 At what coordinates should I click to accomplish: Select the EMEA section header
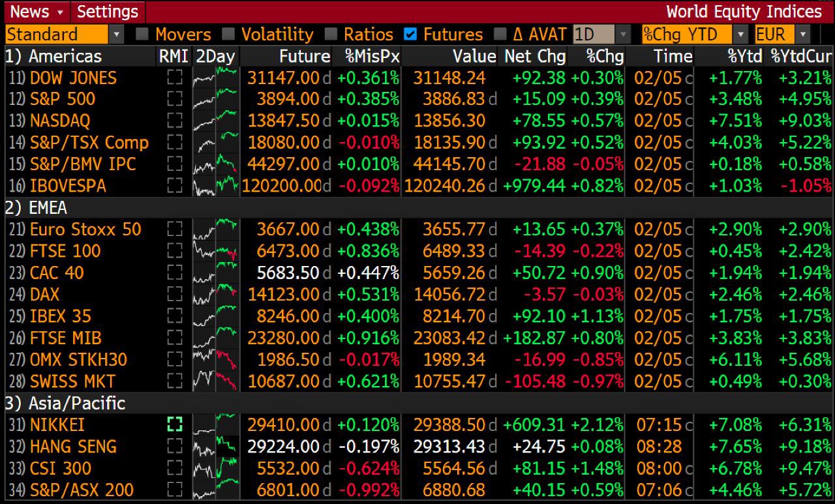[x=36, y=208]
